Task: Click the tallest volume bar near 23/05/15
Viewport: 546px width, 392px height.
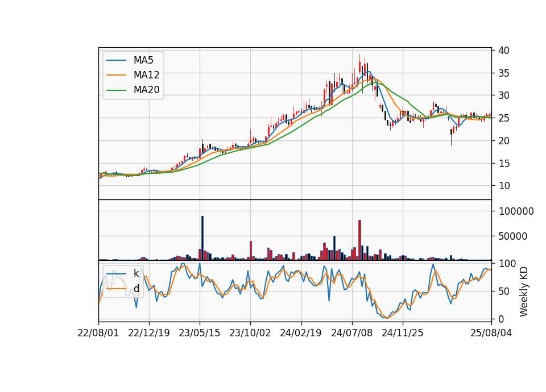Action: coord(202,238)
